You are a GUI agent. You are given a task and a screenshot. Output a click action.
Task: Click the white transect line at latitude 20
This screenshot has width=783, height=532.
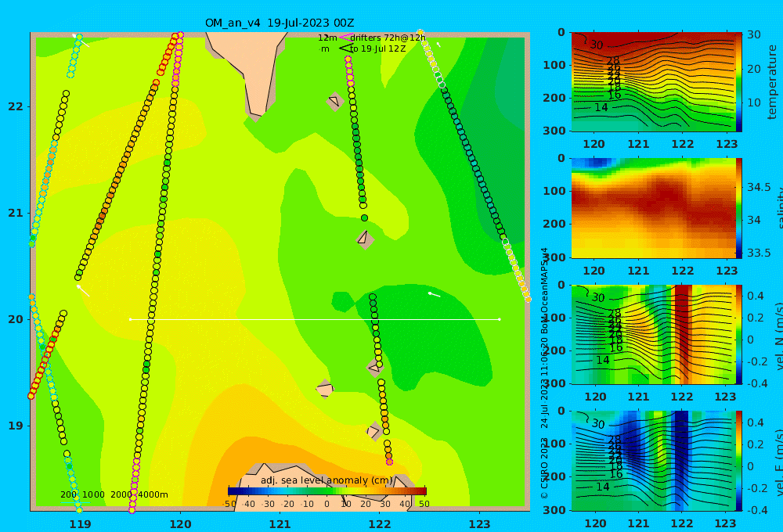click(315, 319)
